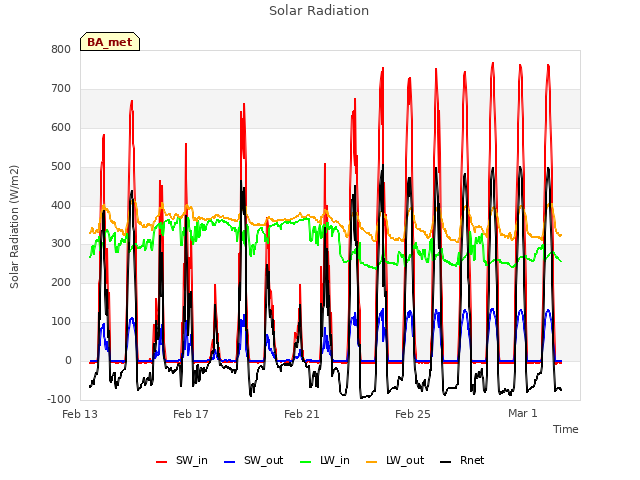Click the 100 y-axis tick label
The height and width of the screenshot is (480, 640).
click(61, 322)
